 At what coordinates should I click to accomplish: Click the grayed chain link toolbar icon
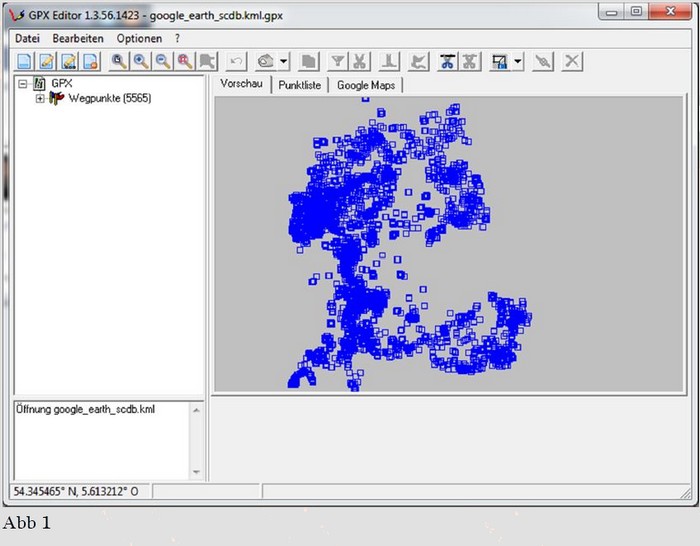[543, 62]
